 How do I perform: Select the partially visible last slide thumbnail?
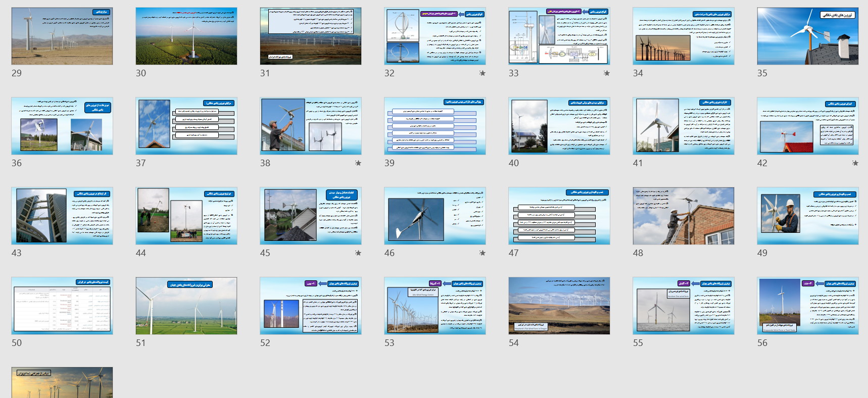pos(62,382)
